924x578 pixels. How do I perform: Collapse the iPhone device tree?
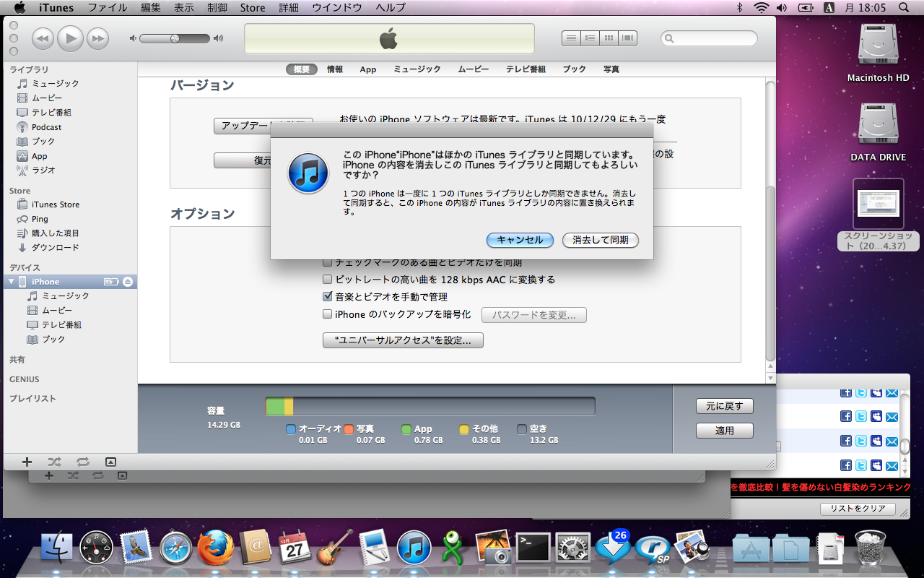tap(11, 282)
